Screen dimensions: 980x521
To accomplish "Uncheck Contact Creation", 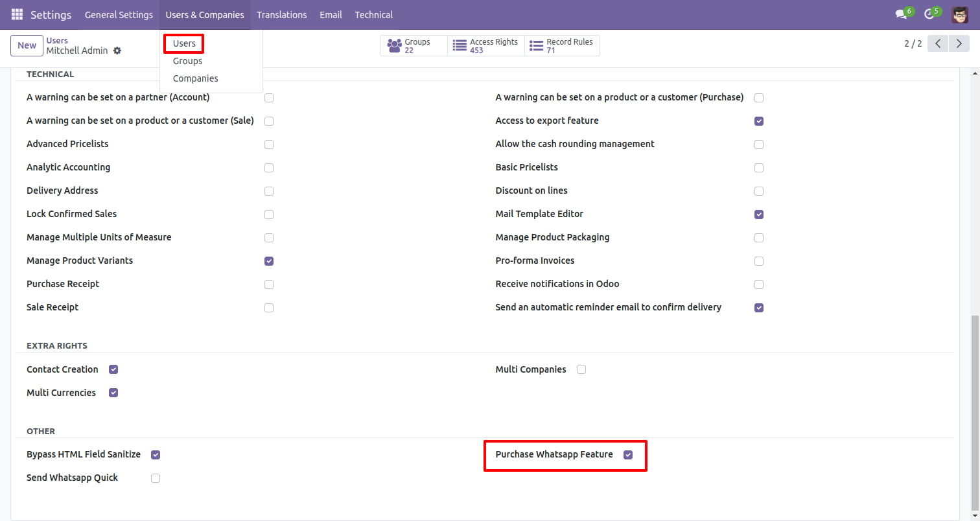I will (113, 369).
